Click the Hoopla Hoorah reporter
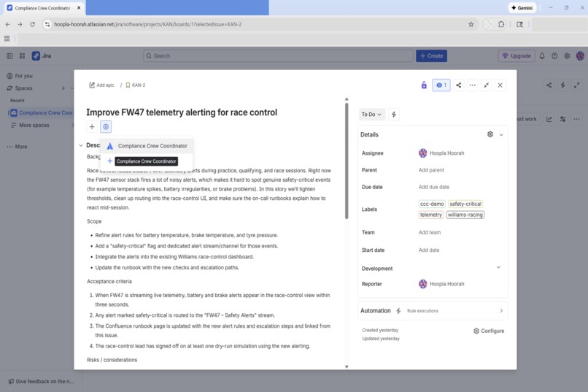Image resolution: width=588 pixels, height=392 pixels. [x=441, y=284]
